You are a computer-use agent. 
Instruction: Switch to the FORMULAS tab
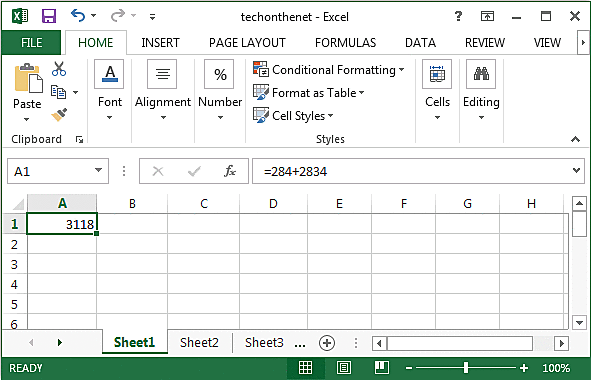click(x=345, y=43)
